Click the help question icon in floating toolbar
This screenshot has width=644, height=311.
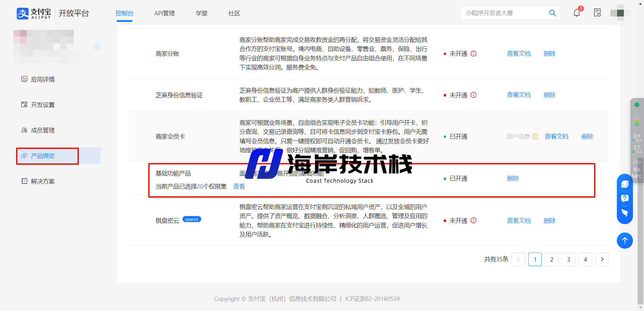point(625,198)
